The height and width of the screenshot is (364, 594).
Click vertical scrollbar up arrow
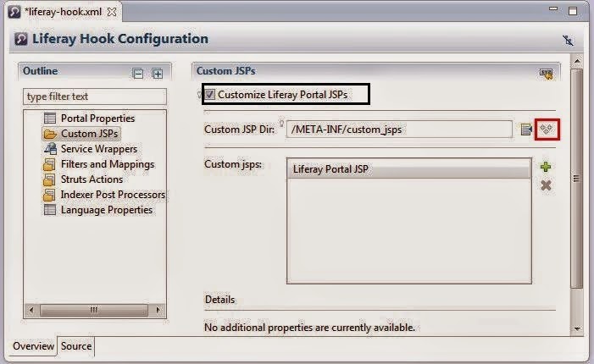(x=577, y=61)
